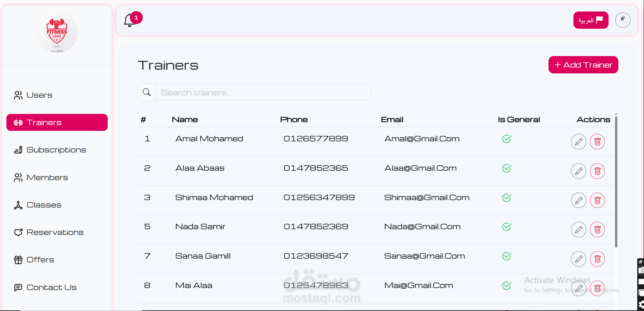Click the trainers table vertical scrollbar

[616, 183]
